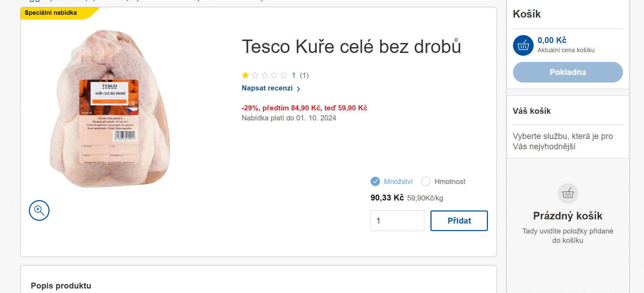Click the price 90,33 Kč
Screen dimensions: 644x293
click(387, 198)
